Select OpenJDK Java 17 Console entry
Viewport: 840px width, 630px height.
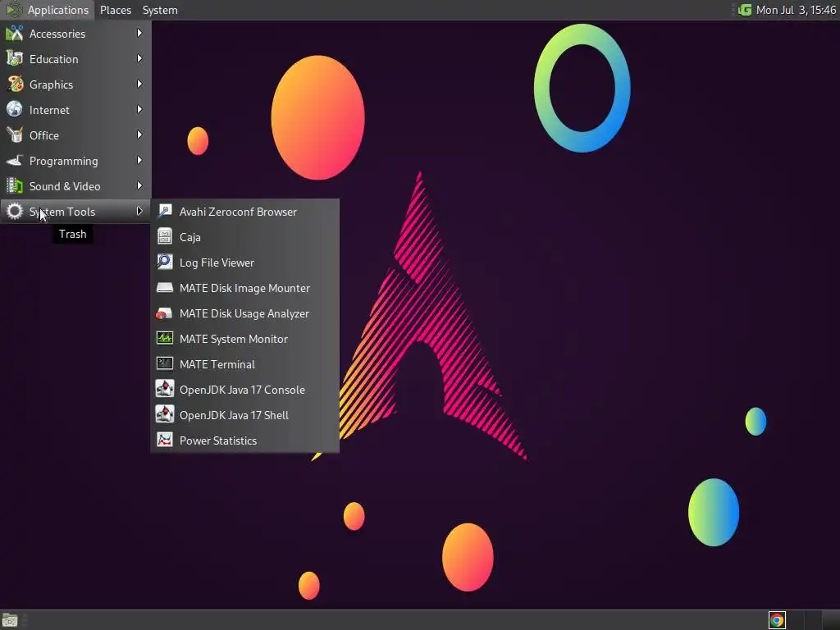point(244,390)
